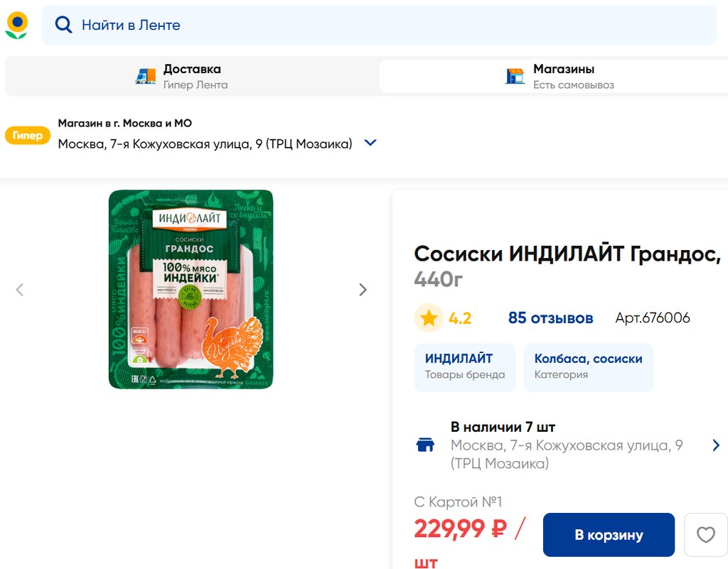Click the search magnifier icon
The image size is (728, 569).
pos(63,25)
